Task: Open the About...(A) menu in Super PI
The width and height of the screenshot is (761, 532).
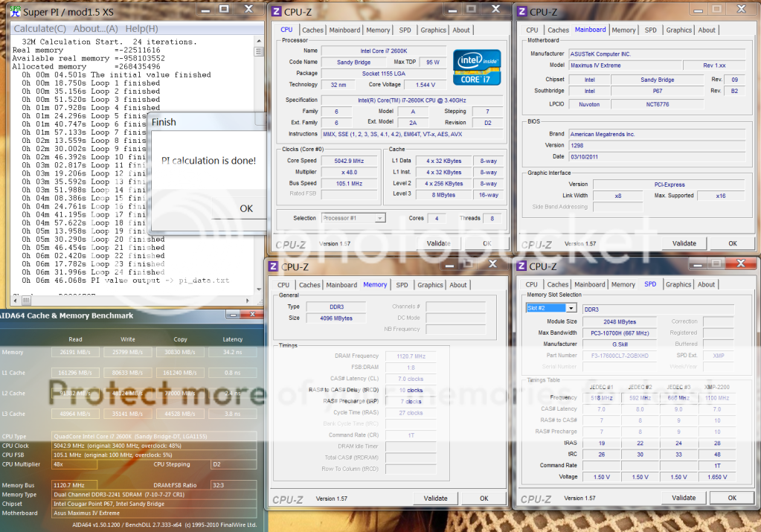Action: pyautogui.click(x=95, y=28)
